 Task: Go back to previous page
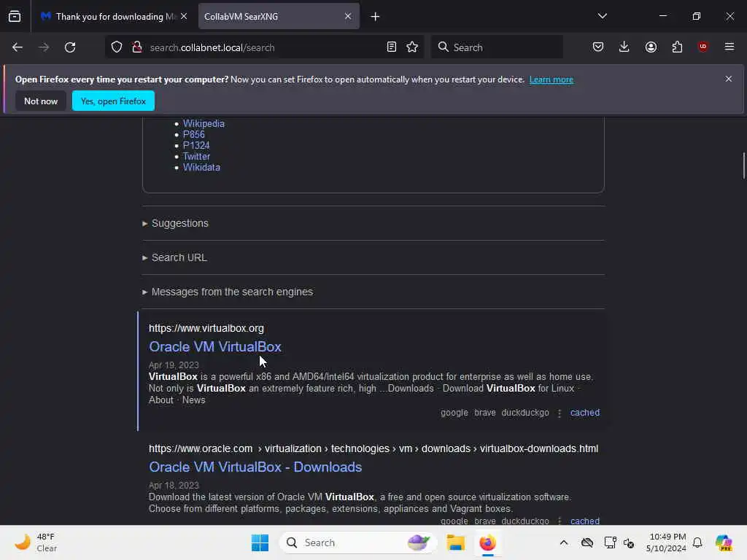point(18,47)
